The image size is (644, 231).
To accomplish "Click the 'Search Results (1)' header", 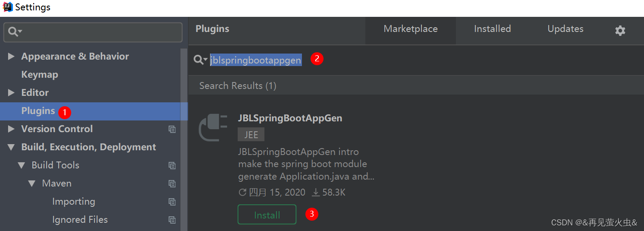I will [238, 85].
